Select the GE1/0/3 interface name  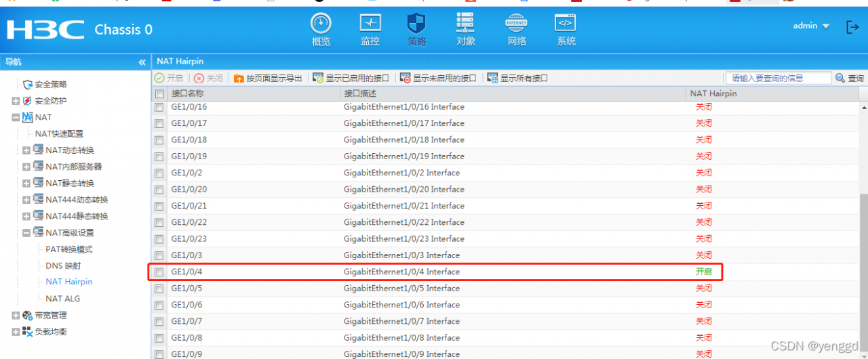coord(186,255)
